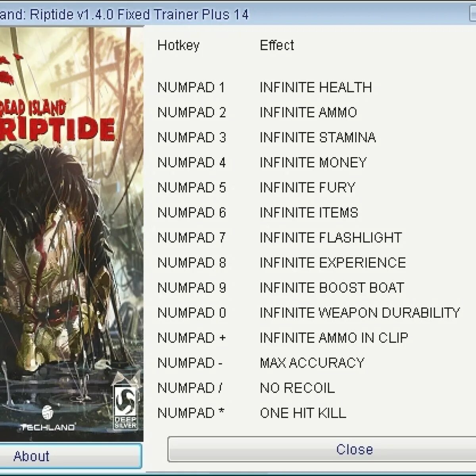Click INFINITE FURY effect text
The height and width of the screenshot is (476, 476).
pyautogui.click(x=308, y=187)
